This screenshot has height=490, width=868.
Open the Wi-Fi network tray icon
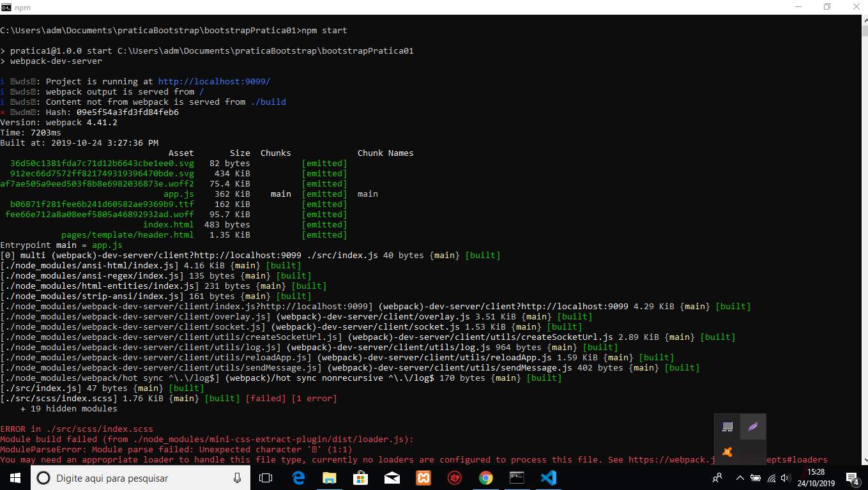(x=772, y=478)
